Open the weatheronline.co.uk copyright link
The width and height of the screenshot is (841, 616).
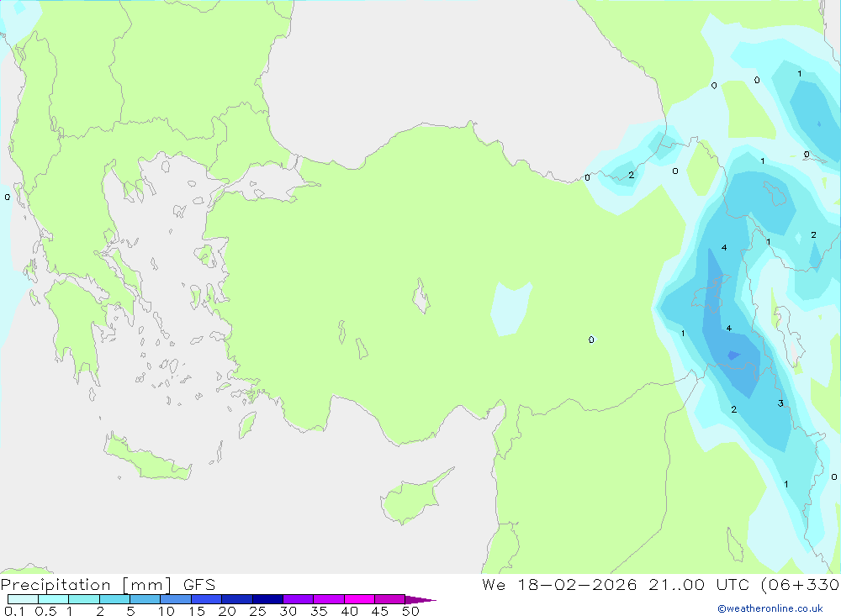click(770, 608)
